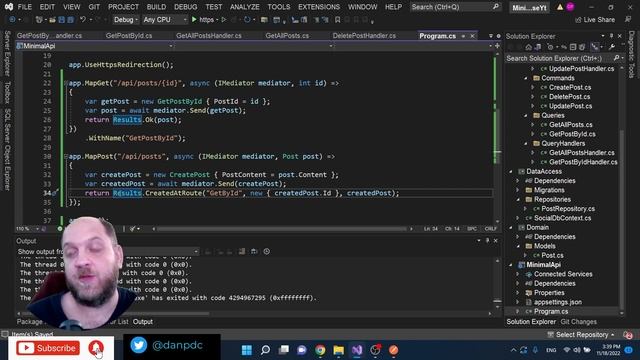The image size is (640, 360).
Task: Switch to GetPostById.cs editor tab
Action: [x=129, y=36]
